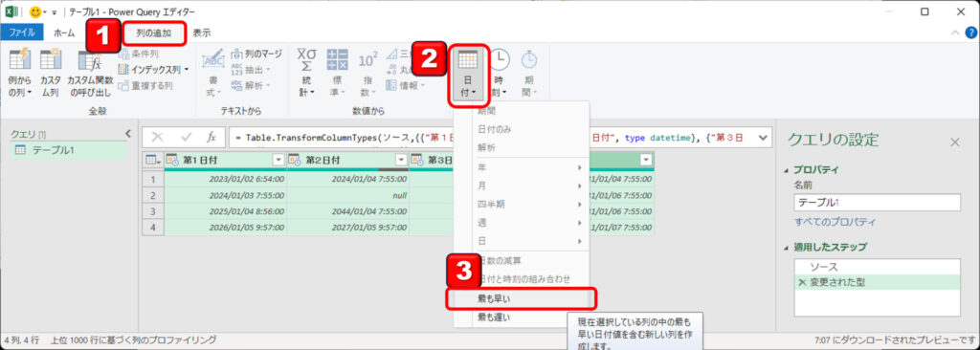Expand the 年 submenu
The image size is (980, 350).
point(522,167)
